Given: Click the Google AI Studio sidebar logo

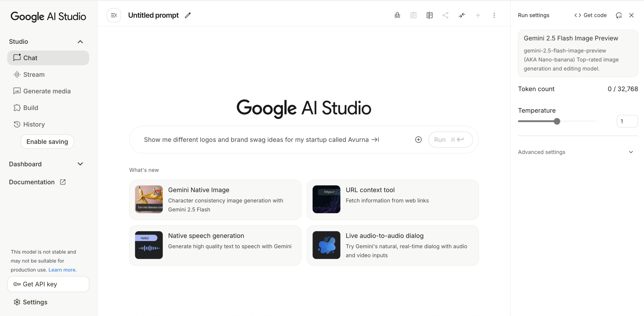Looking at the screenshot, I should (48, 17).
